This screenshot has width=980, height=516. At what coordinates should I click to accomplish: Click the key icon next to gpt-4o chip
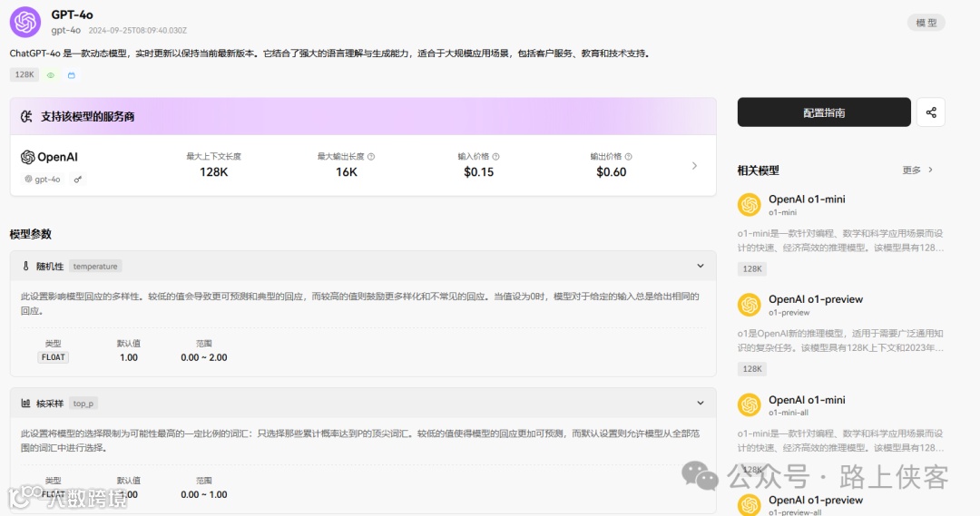[77, 180]
